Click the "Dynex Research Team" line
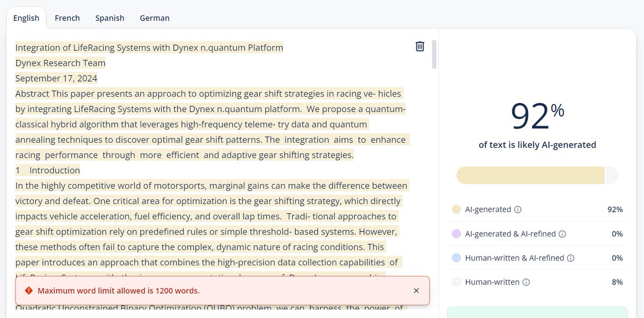Viewport: 644px width, 318px height. tap(60, 63)
